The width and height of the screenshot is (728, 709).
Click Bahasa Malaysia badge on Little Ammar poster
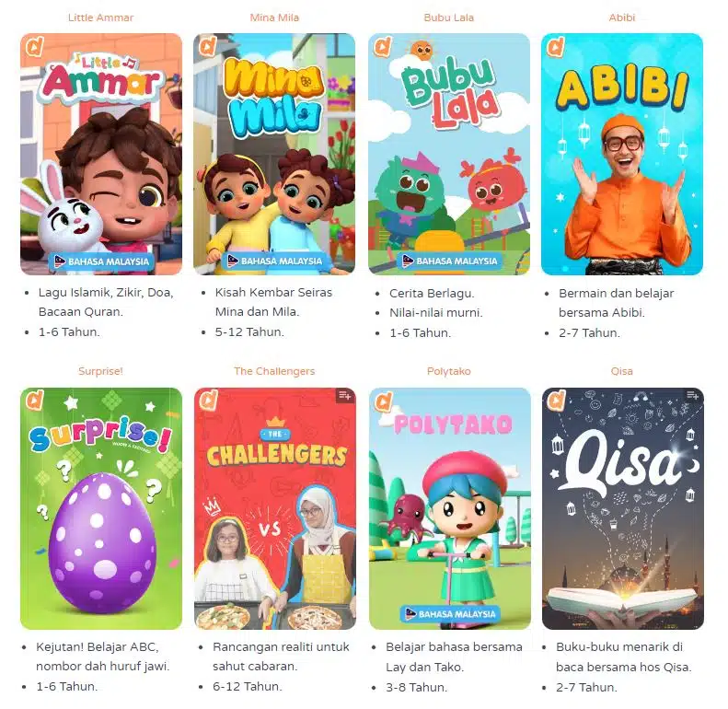click(x=102, y=262)
